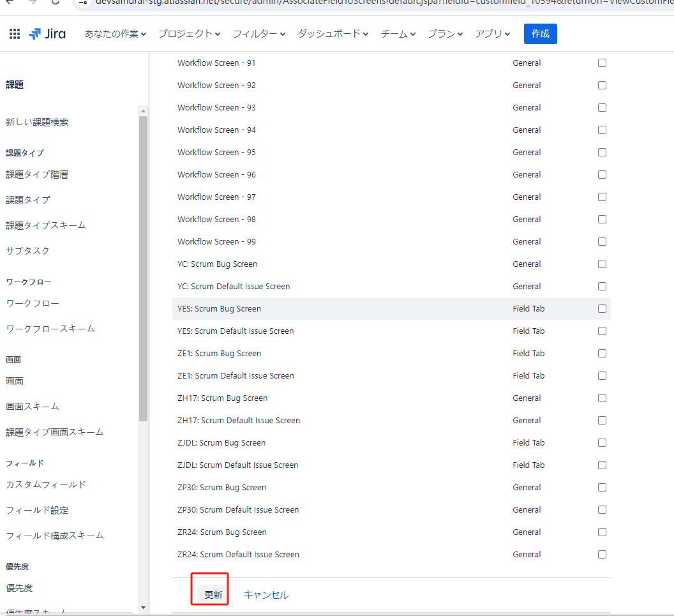Expand the あなたの作業 dropdown
The image size is (674, 616).
pos(116,34)
